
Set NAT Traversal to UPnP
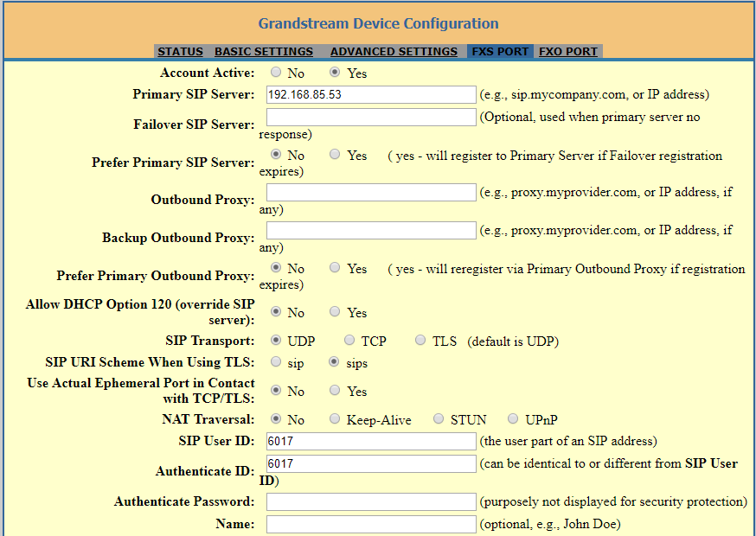513,418
